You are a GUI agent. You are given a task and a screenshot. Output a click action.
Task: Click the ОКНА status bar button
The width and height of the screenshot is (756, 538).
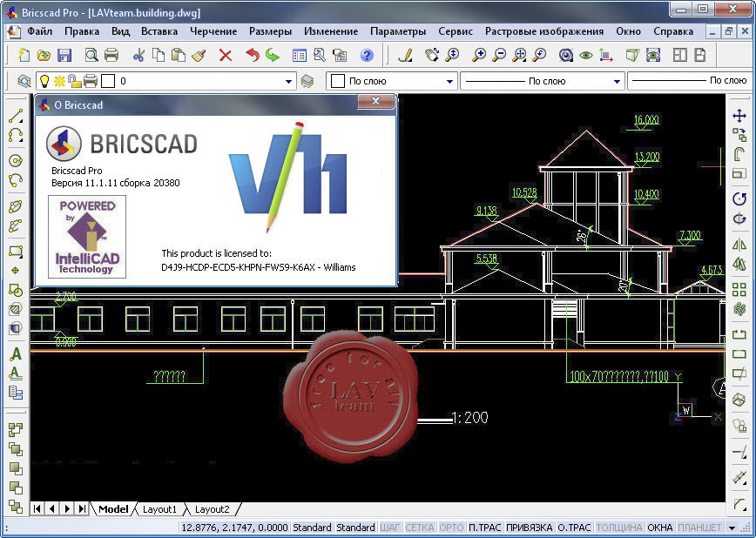pyautogui.click(x=659, y=528)
